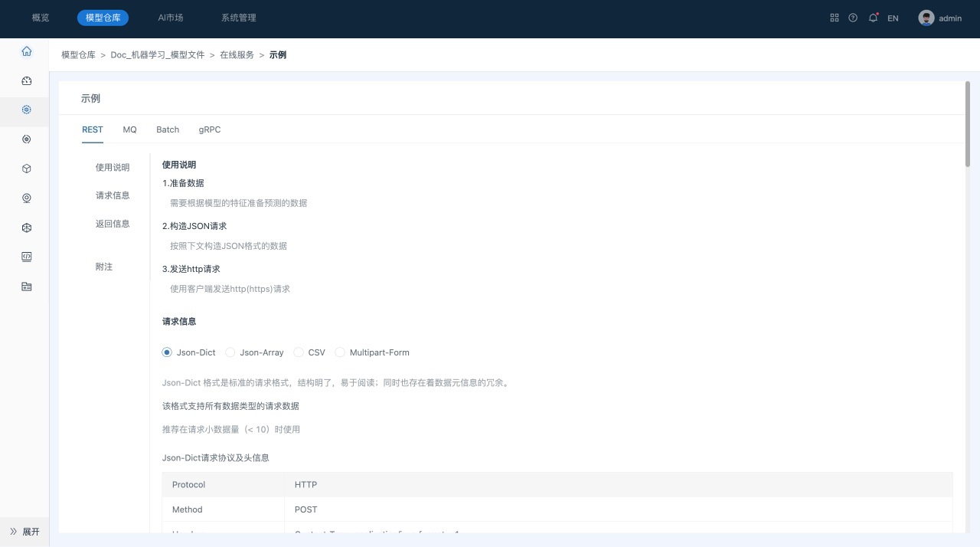
Task: Click the code monitor icon in sidebar
Action: point(27,257)
